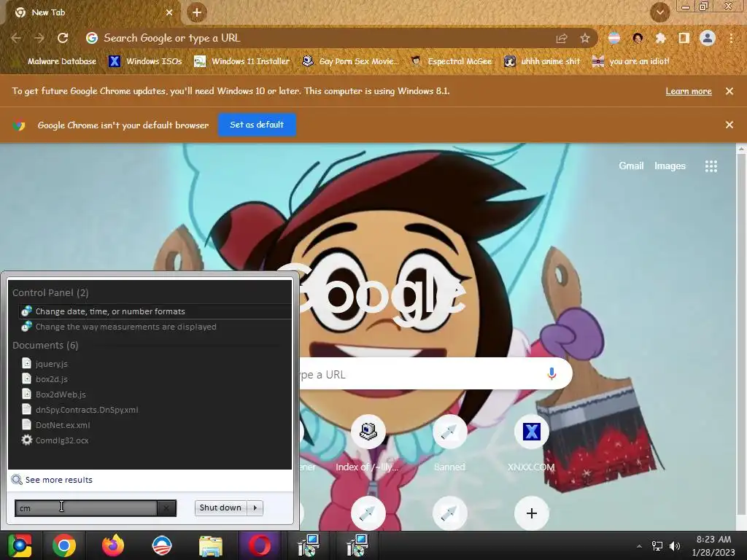Clear the Start menu search with the X

tap(166, 508)
